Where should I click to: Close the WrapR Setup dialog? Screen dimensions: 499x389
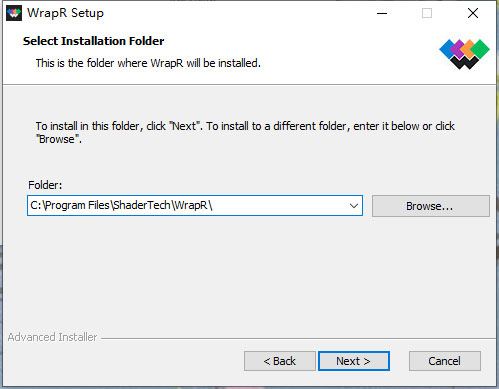tap(472, 13)
